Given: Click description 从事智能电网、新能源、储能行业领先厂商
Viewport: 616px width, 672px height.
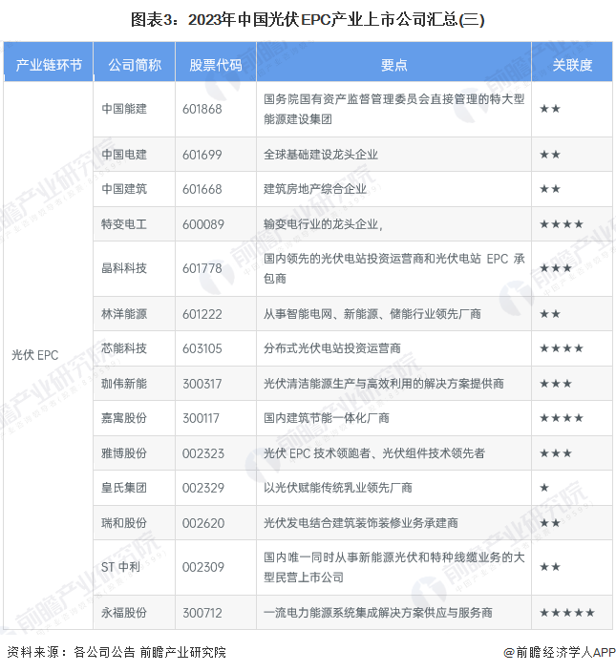Looking at the screenshot, I should pos(372,314).
